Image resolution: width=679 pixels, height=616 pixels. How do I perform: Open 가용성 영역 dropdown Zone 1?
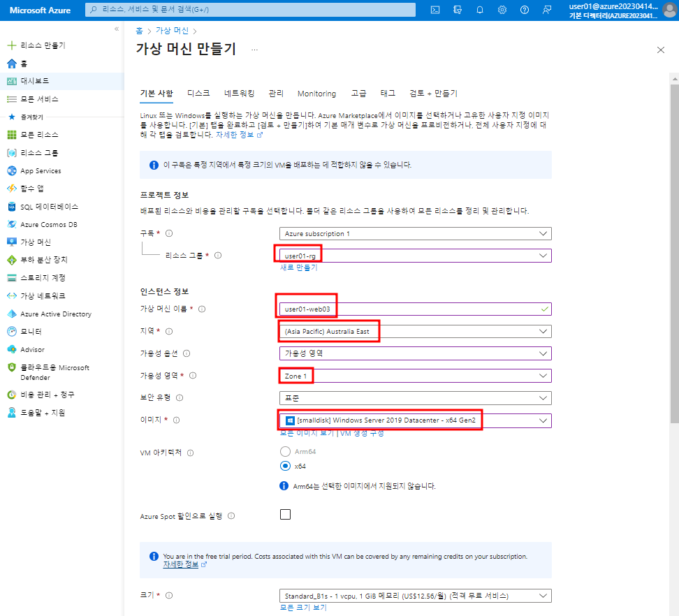pyautogui.click(x=415, y=376)
